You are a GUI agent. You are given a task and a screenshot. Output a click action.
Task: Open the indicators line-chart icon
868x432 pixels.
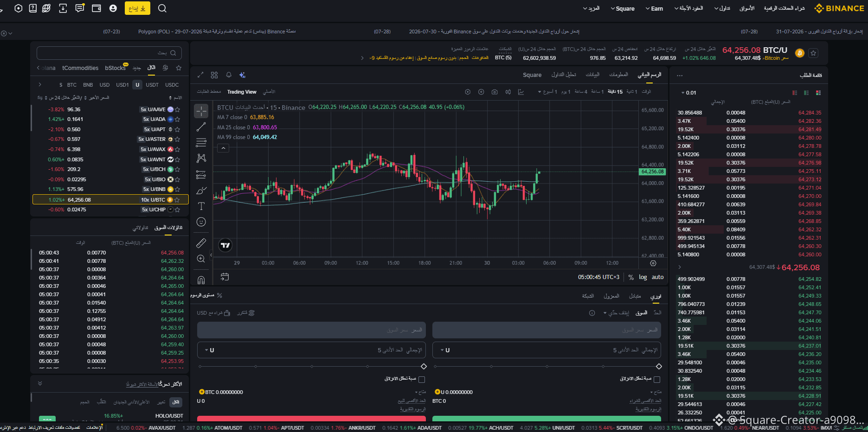tap(521, 92)
